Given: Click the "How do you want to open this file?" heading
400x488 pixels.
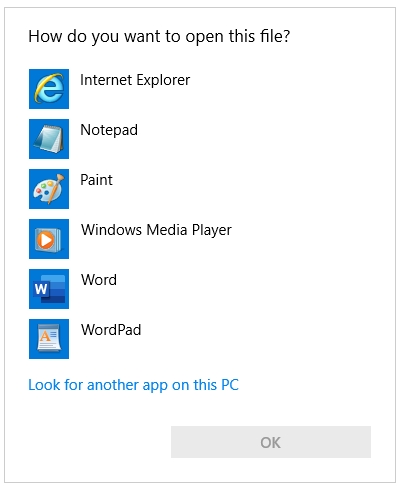Looking at the screenshot, I should coord(159,37).
